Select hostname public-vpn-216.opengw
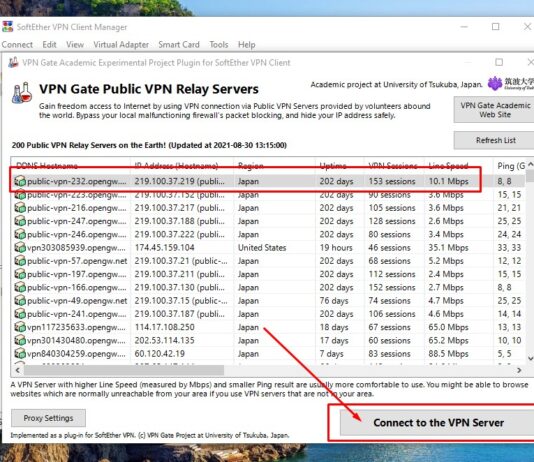 pos(76,208)
